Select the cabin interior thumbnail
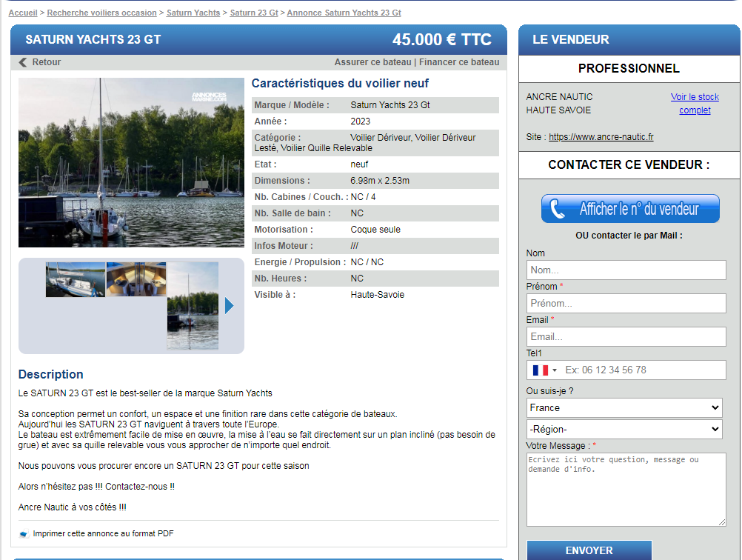The image size is (742, 560). [x=136, y=279]
